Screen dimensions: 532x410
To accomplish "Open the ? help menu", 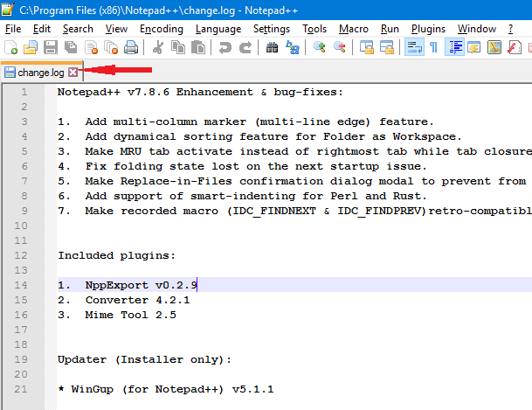I will point(510,29).
